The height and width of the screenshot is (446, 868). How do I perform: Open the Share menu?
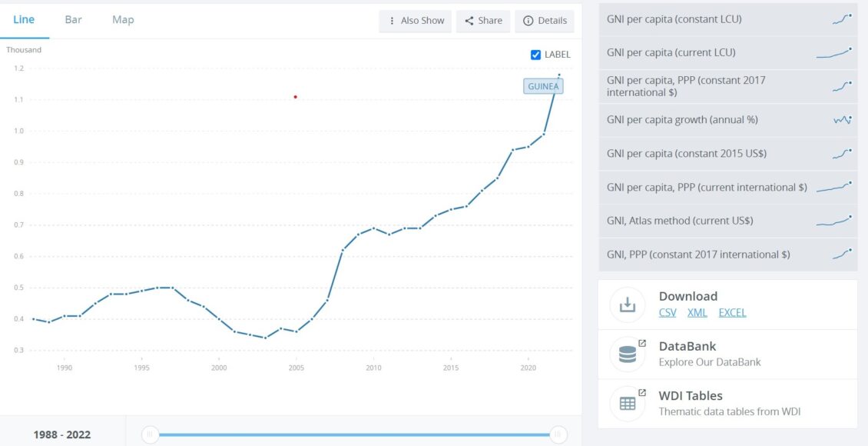pos(483,21)
